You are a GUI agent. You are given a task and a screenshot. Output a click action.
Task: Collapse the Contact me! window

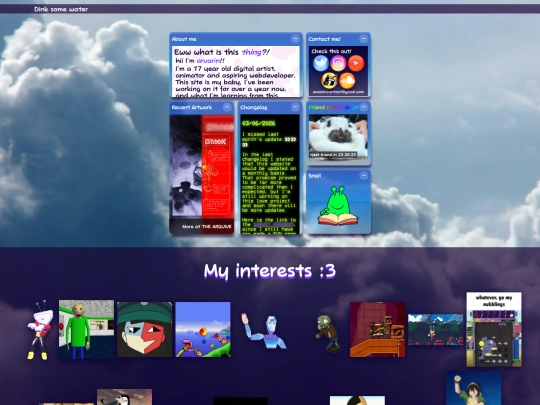(x=363, y=39)
